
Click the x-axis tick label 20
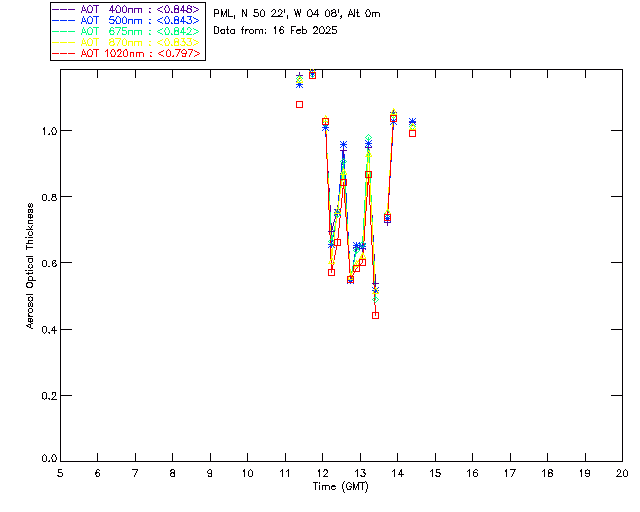coord(622,472)
